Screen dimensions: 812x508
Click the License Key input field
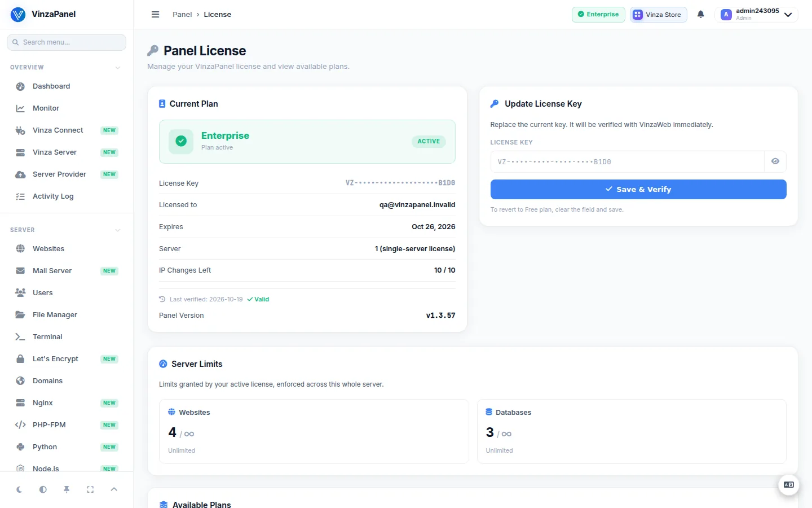[627, 161]
